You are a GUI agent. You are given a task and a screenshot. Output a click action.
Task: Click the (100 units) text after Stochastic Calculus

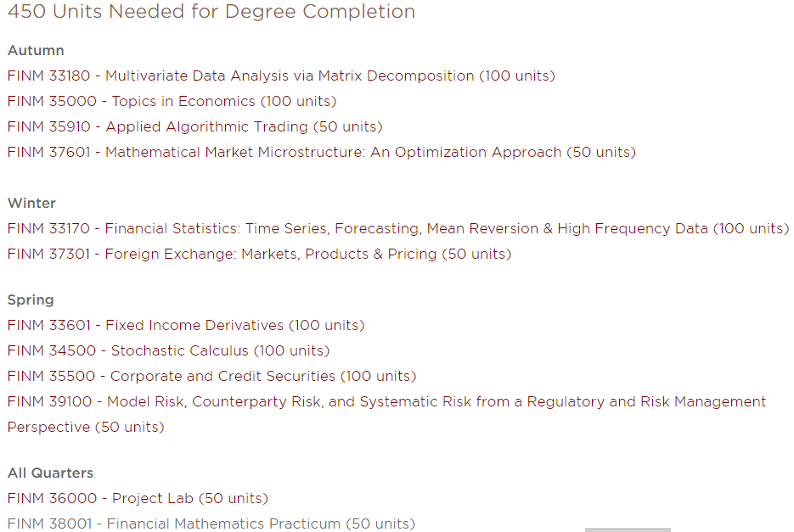pos(291,350)
